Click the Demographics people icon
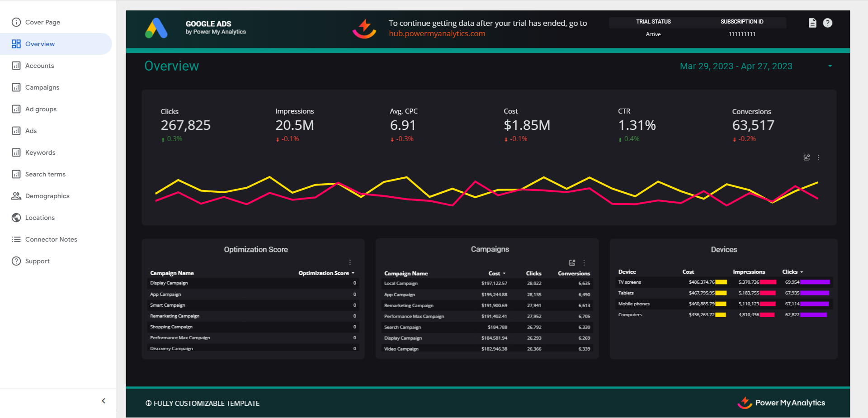 point(16,196)
